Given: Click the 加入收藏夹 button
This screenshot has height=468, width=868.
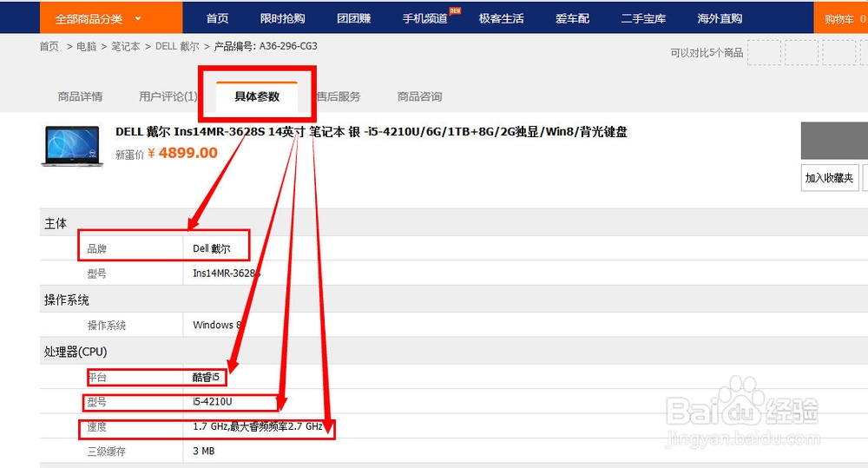Looking at the screenshot, I should pyautogui.click(x=829, y=178).
